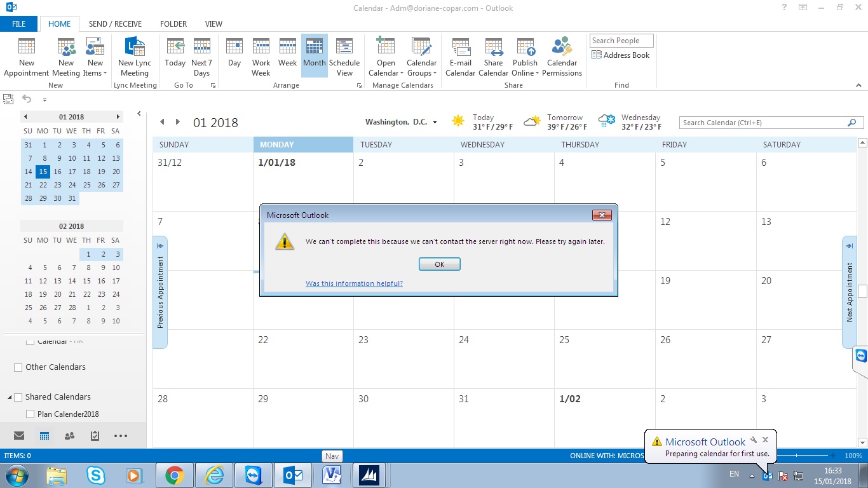Open the FOLDER tab
Image resolution: width=868 pixels, height=488 pixels.
pyautogui.click(x=173, y=24)
